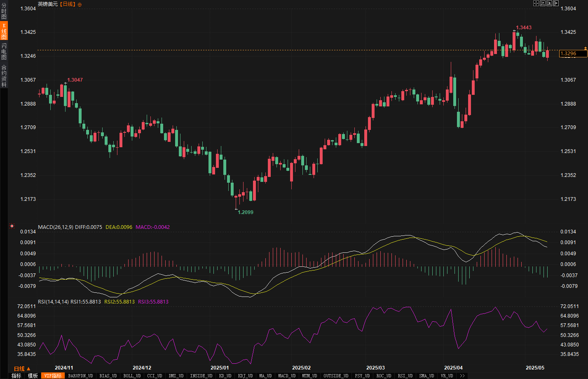
Task: Apply the PSY_UD indicator
Action: (362, 376)
